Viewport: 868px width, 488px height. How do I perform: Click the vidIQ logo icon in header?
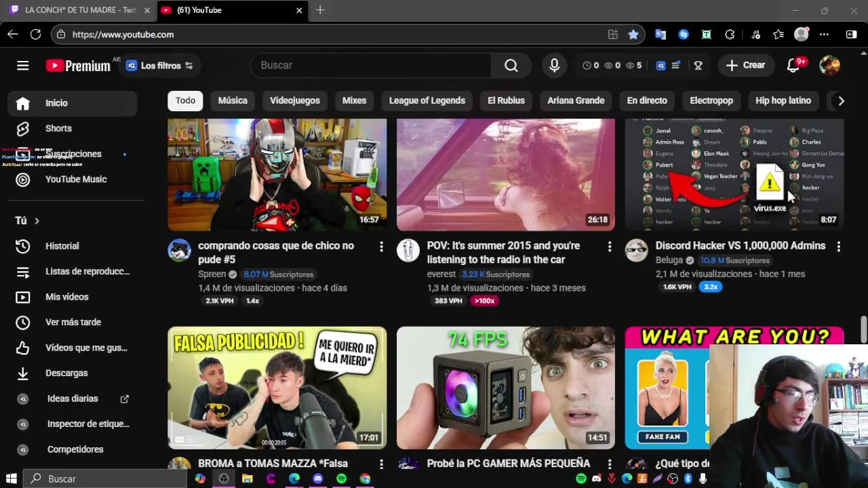[x=661, y=66]
